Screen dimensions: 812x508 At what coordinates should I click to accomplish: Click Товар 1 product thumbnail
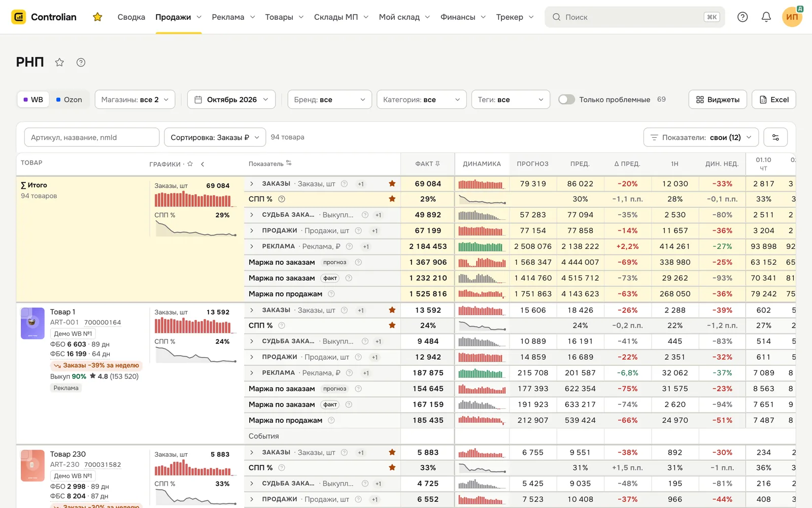(x=32, y=323)
